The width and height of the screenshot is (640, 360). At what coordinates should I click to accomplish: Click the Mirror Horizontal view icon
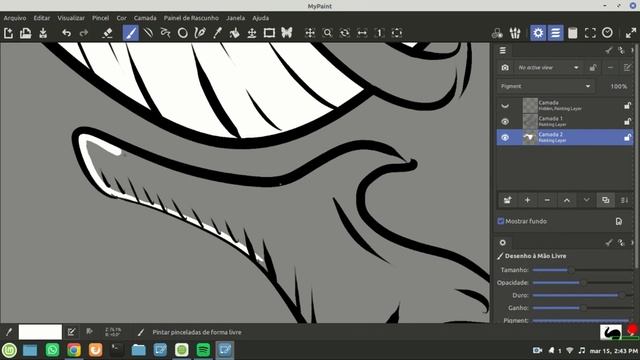click(x=362, y=33)
